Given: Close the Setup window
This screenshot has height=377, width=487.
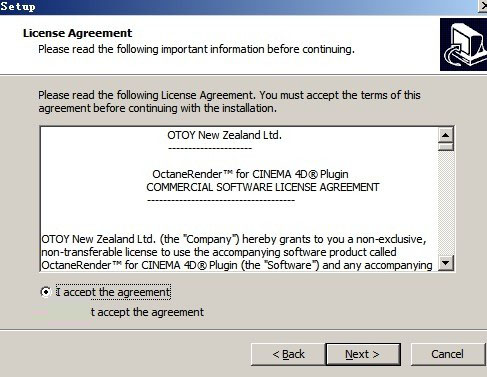Looking at the screenshot, I should [x=483, y=6].
